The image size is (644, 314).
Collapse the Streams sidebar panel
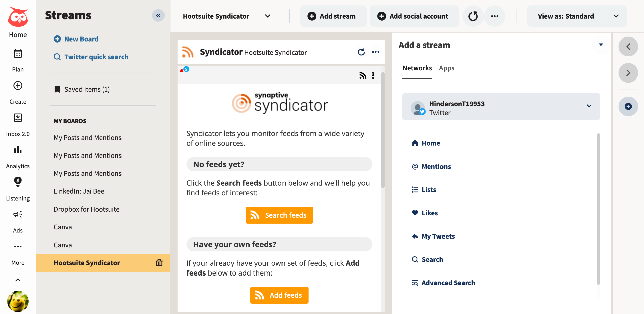158,16
